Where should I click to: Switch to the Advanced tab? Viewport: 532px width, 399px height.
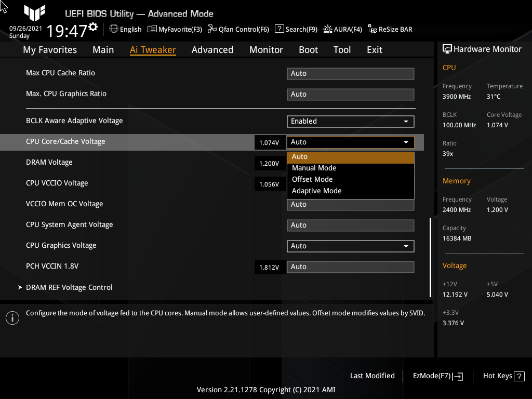coord(212,49)
